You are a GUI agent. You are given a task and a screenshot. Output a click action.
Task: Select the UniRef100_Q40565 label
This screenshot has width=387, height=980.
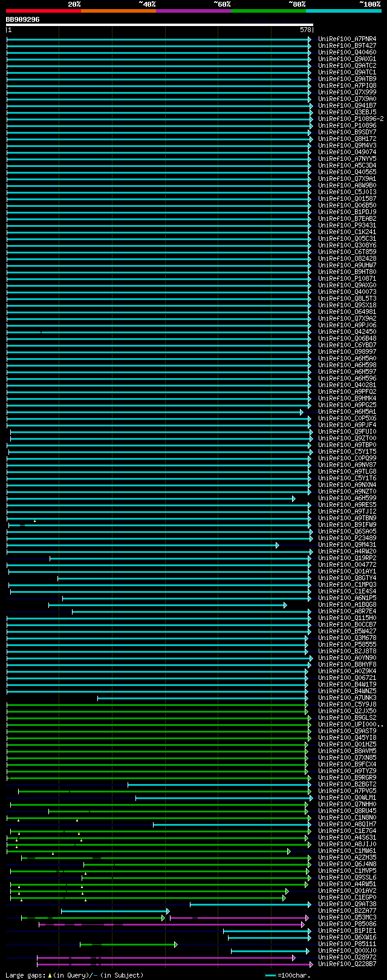347,172
